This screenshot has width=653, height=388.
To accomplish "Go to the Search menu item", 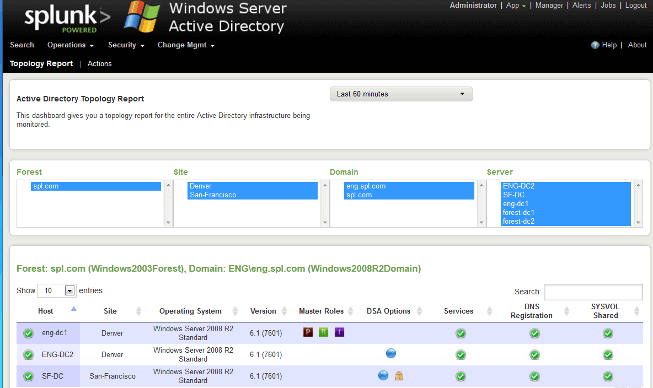I will (22, 45).
